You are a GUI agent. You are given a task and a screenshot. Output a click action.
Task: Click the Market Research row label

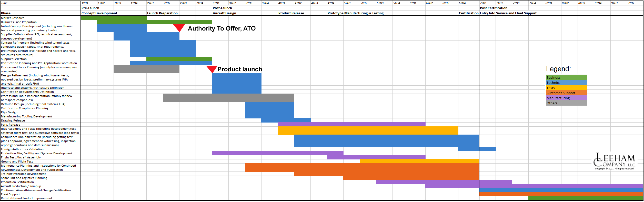click(x=13, y=18)
